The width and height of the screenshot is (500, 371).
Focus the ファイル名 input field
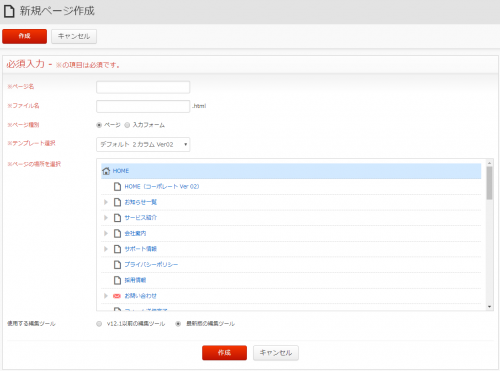tap(143, 106)
